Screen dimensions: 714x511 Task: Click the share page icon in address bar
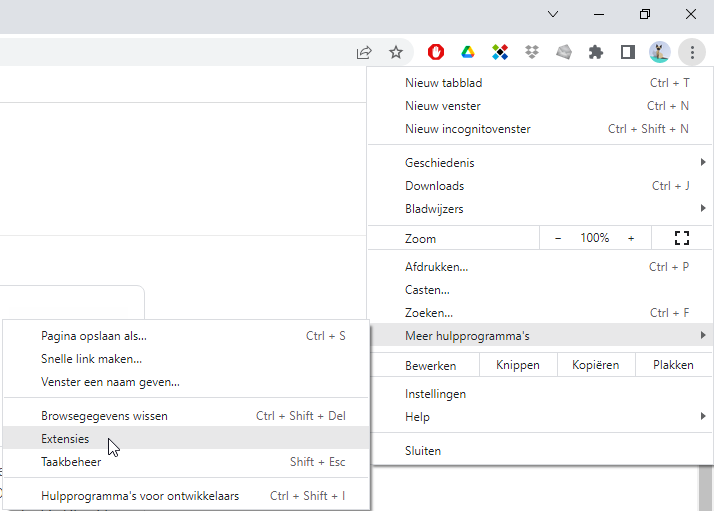click(364, 52)
